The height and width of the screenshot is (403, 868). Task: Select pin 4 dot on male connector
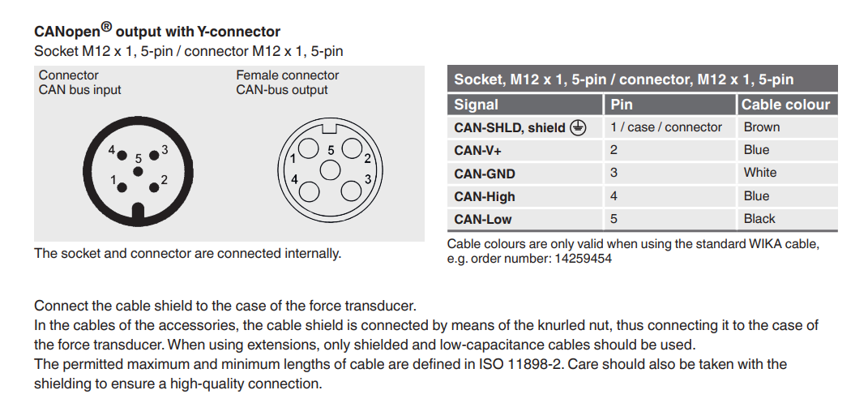tap(121, 153)
